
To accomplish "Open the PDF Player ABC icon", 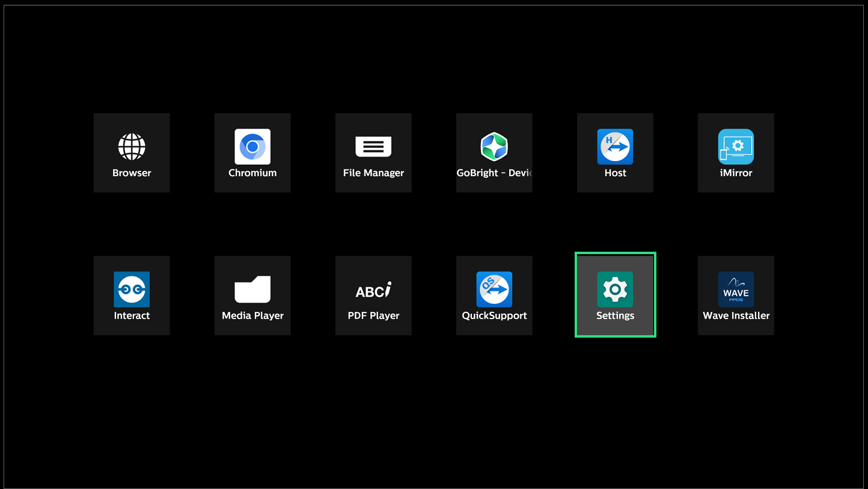I will (x=373, y=291).
